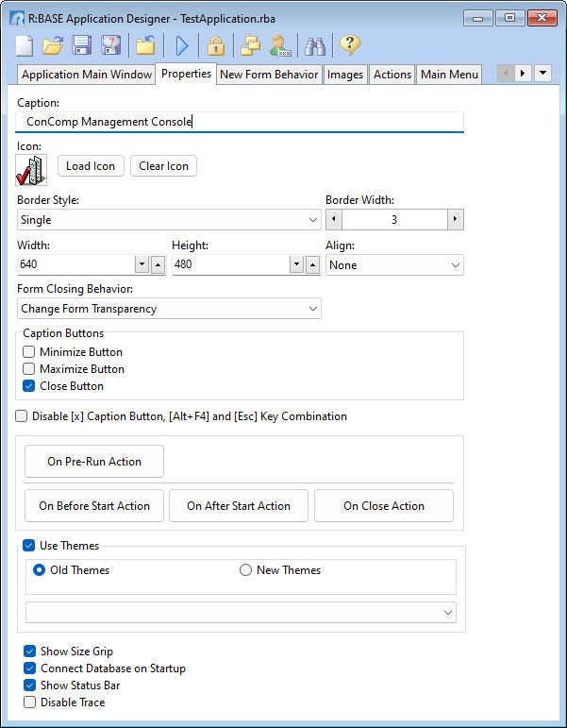Increase Border Width with the right arrow

click(455, 219)
